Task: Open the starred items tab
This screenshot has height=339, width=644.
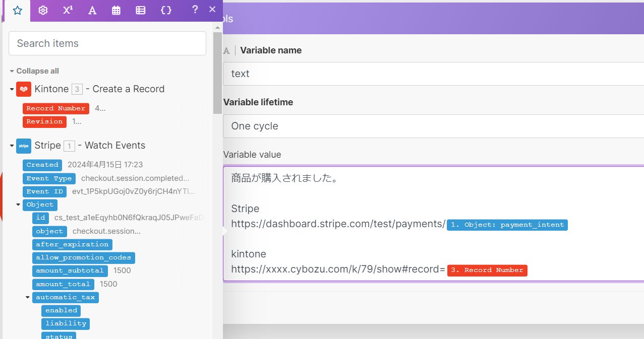Action: click(x=17, y=10)
